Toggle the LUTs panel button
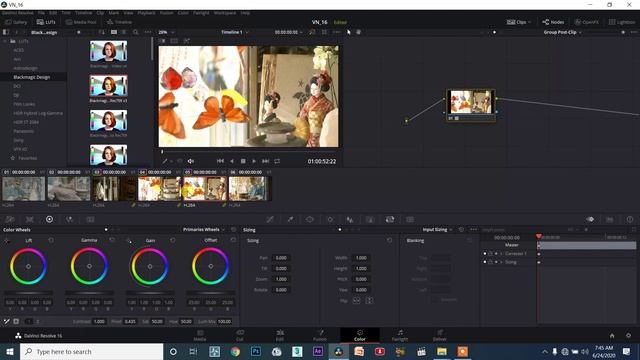Image resolution: width=640 pixels, height=360 pixels. click(x=46, y=22)
